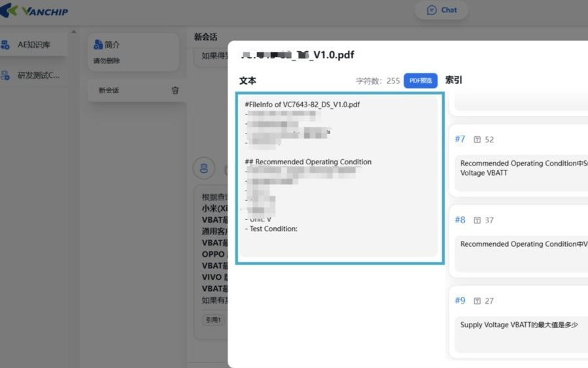Select the Supply Voltage VBATT的最大值是多少 question

coord(519,325)
